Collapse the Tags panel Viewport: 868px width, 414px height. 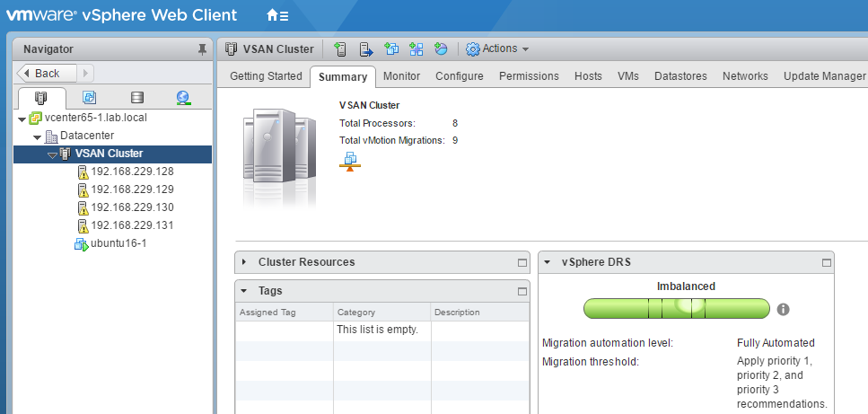tap(244, 291)
